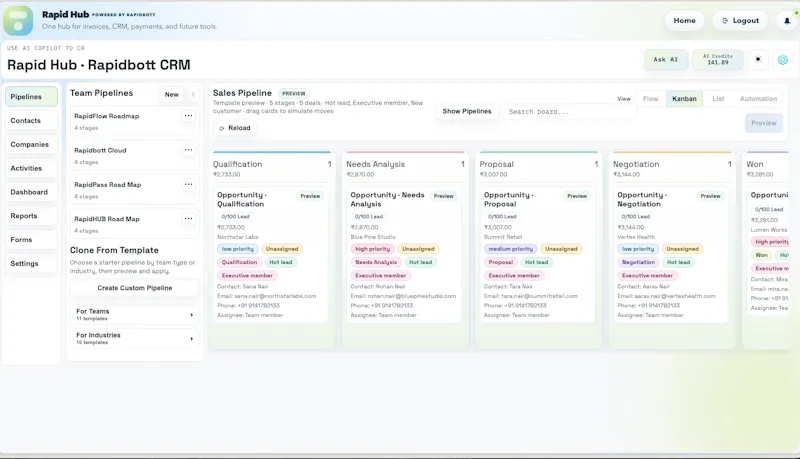This screenshot has height=459, width=800.
Task: Open the notifications bell icon
Action: point(787,21)
